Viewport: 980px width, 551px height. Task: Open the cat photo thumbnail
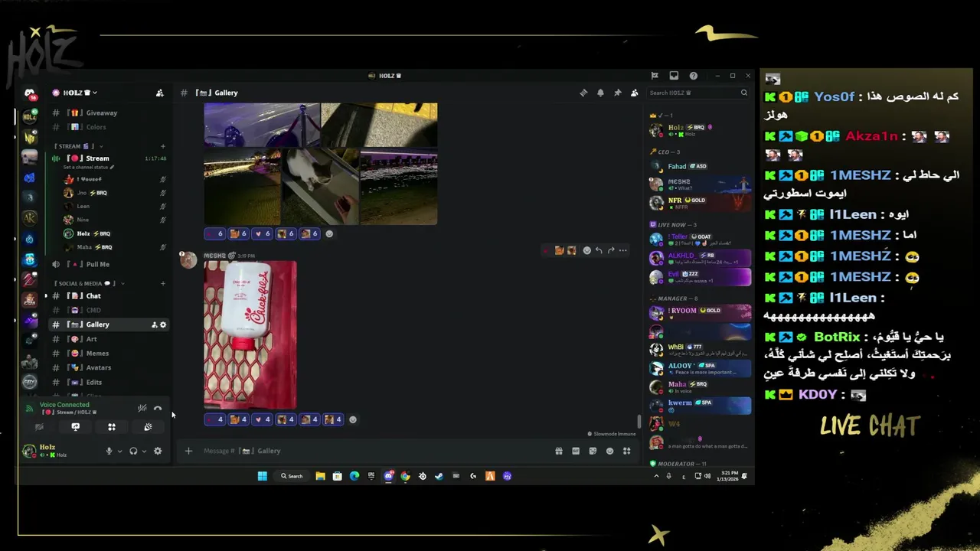[x=321, y=187]
